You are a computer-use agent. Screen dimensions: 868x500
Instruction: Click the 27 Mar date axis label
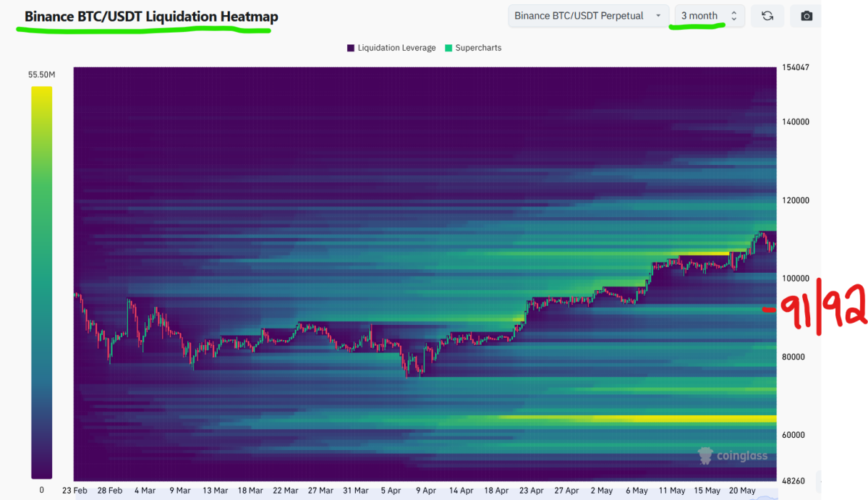[321, 490]
